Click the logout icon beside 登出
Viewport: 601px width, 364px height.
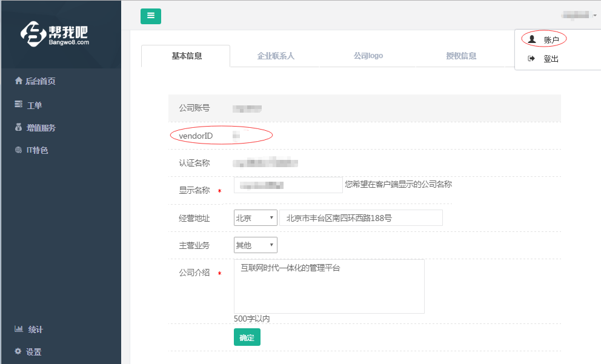point(531,59)
